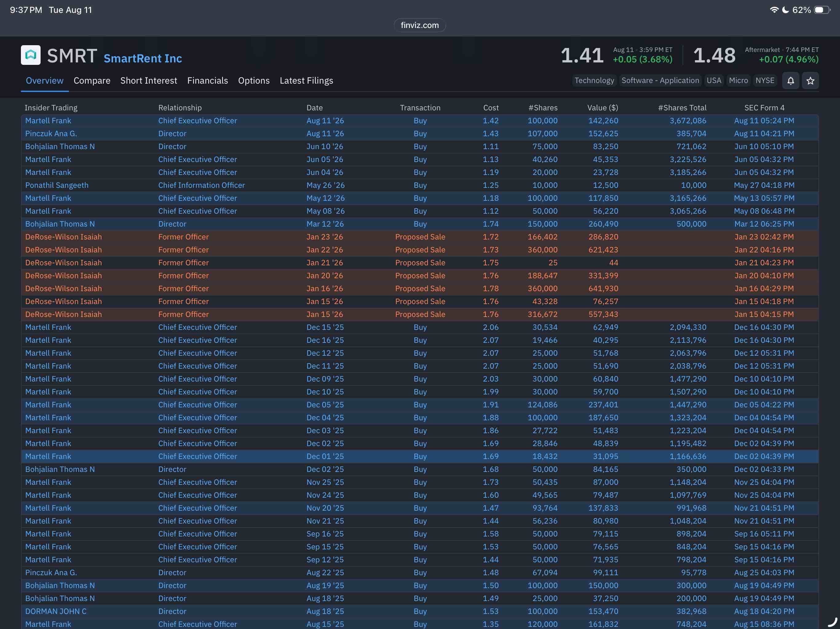The height and width of the screenshot is (629, 840).
Task: Click the #Shares Total column header
Action: [682, 108]
